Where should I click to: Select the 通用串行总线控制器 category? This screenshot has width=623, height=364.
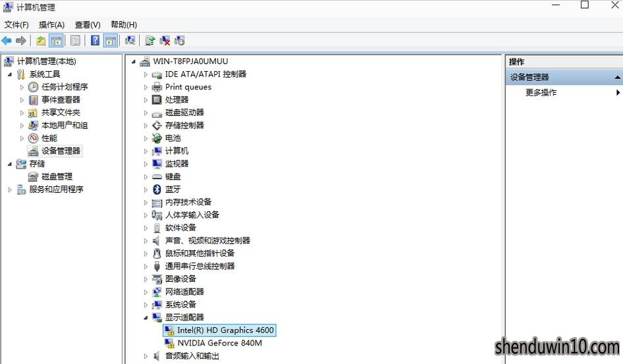click(200, 266)
